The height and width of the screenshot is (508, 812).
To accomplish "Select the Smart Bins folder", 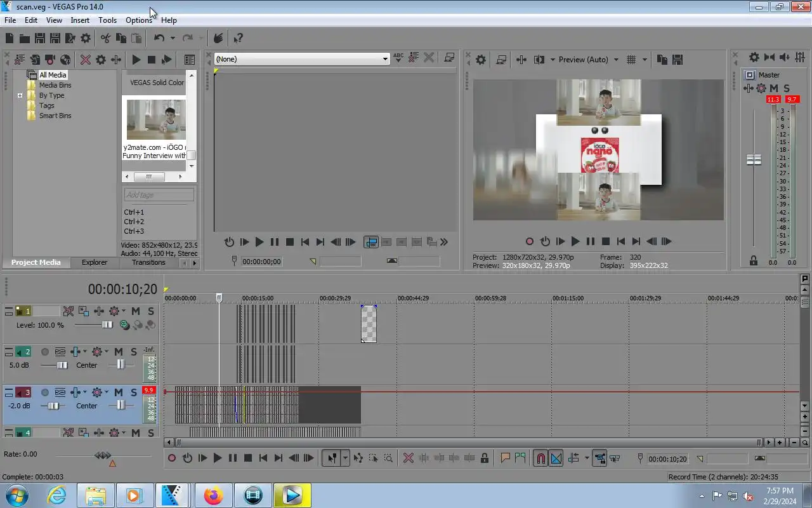I will pyautogui.click(x=55, y=116).
